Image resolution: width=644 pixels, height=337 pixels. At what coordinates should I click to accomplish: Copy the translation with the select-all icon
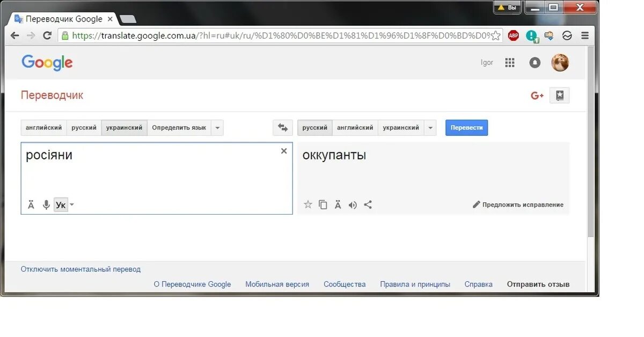323,204
